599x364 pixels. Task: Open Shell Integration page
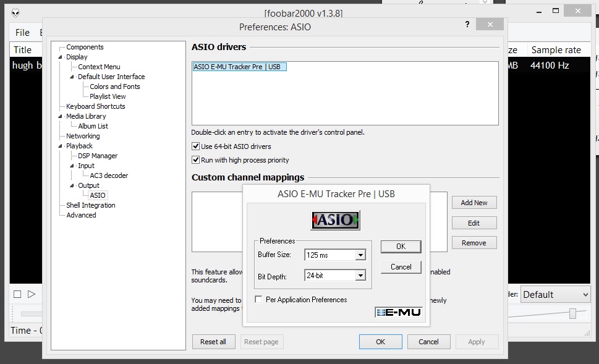click(x=90, y=205)
